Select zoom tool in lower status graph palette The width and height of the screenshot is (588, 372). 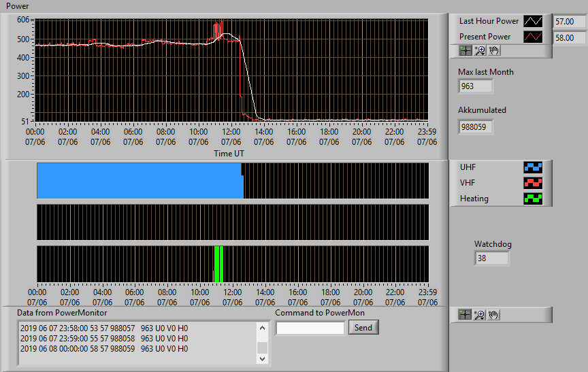tap(479, 315)
